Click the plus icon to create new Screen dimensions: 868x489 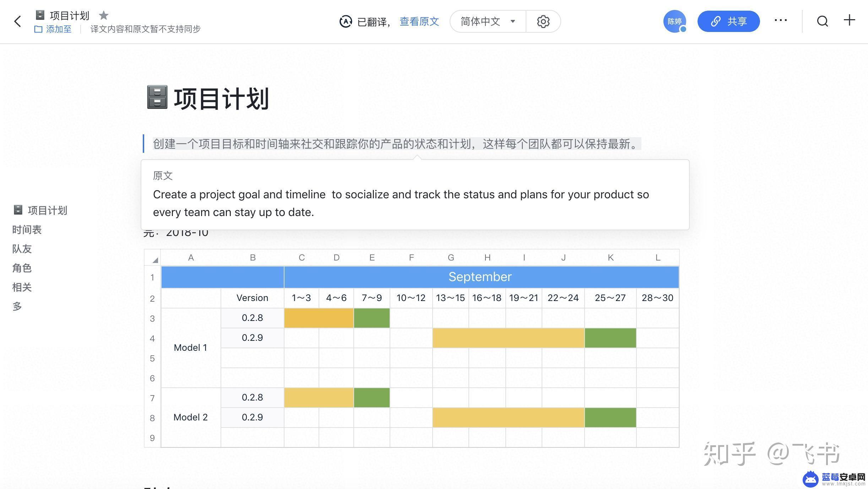(850, 20)
